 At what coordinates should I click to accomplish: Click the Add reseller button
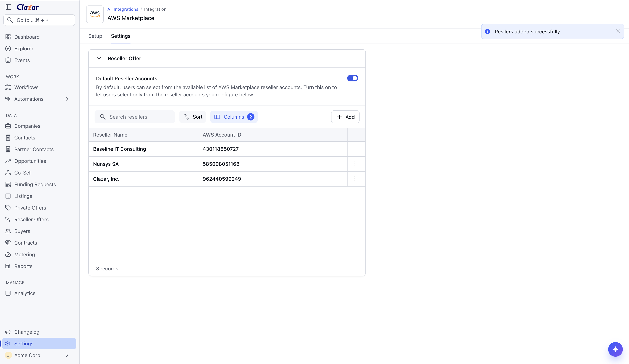345,117
